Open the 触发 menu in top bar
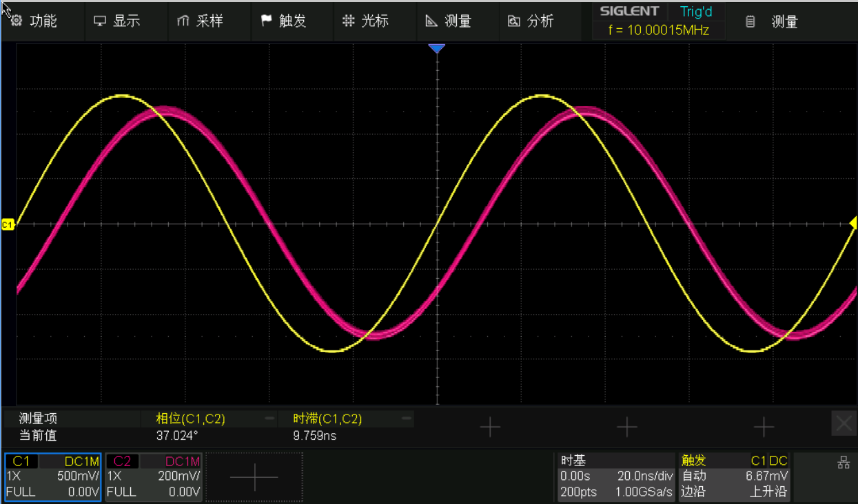Image resolution: width=858 pixels, height=504 pixels. click(x=283, y=21)
